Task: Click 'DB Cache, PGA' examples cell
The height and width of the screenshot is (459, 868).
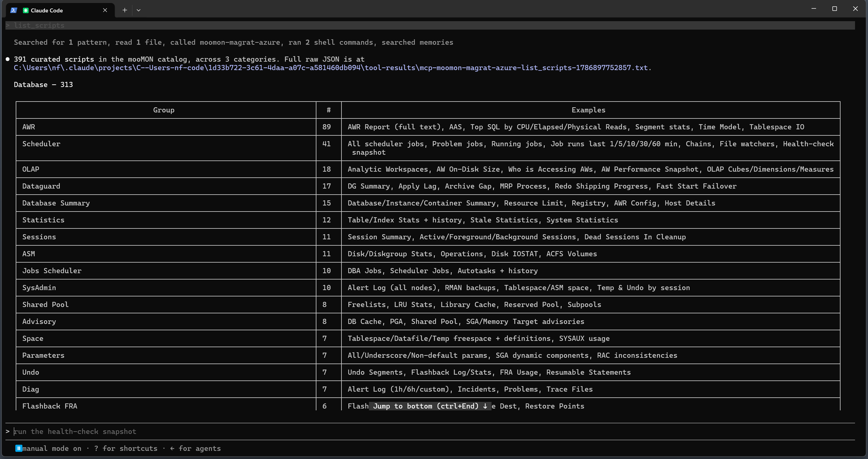Action: pos(591,322)
